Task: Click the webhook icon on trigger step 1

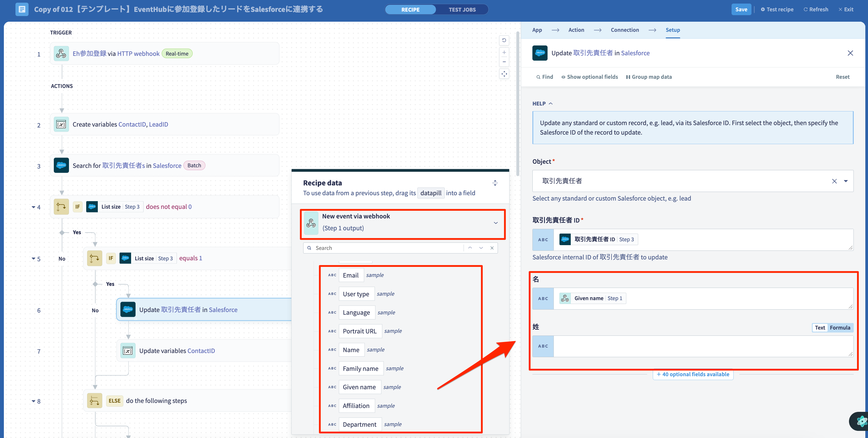Action: pos(61,53)
